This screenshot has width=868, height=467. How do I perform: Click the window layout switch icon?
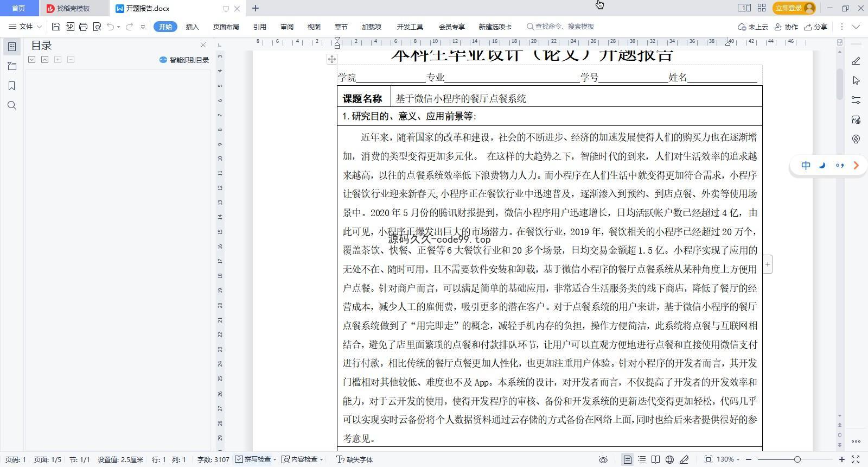[744, 8]
